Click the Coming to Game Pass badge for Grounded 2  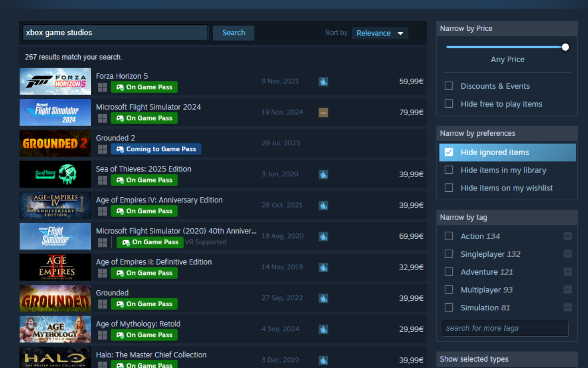(156, 149)
